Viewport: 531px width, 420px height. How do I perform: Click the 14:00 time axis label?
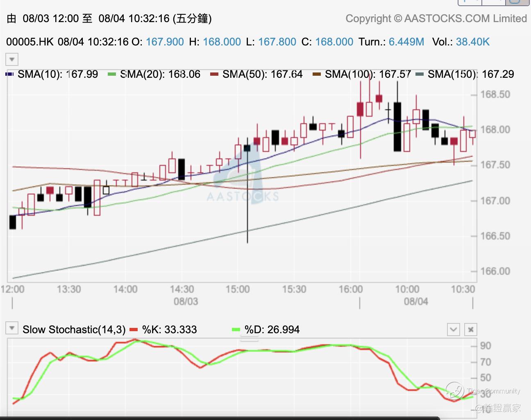[125, 289]
